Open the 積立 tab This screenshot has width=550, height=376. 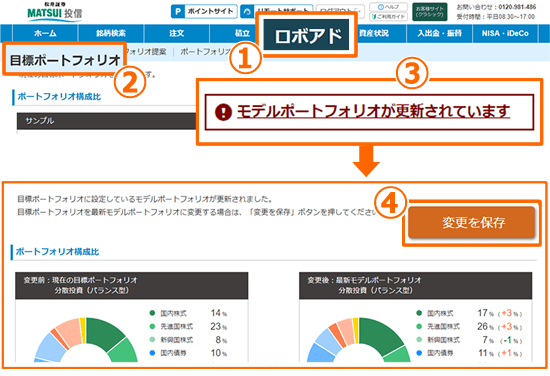(242, 33)
